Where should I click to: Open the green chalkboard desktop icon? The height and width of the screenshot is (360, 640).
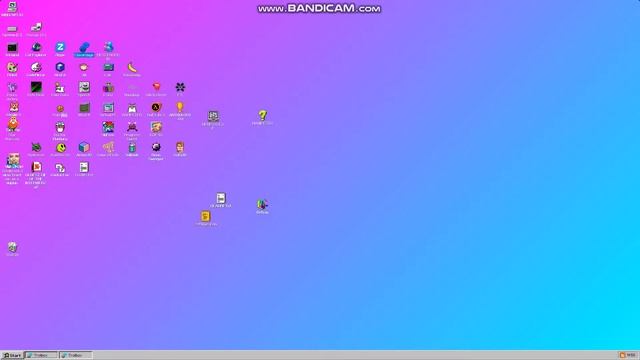(84, 108)
